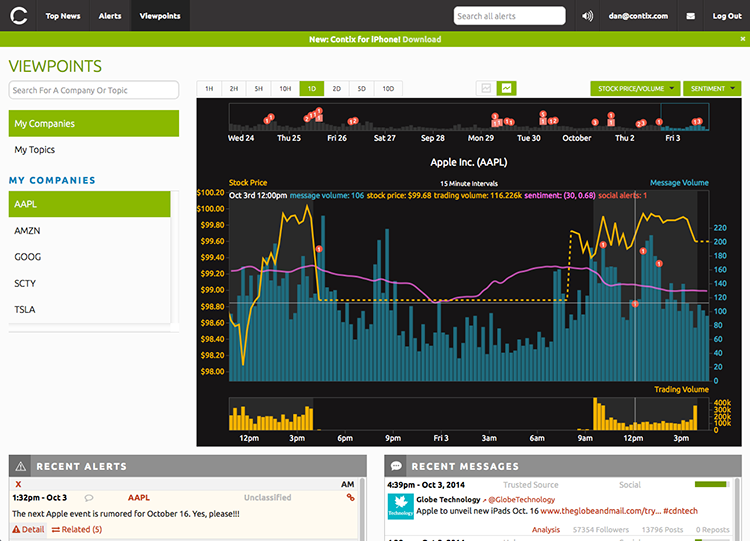This screenshot has height=541, width=750.
Task: Set time range to 10D
Action: [x=388, y=88]
